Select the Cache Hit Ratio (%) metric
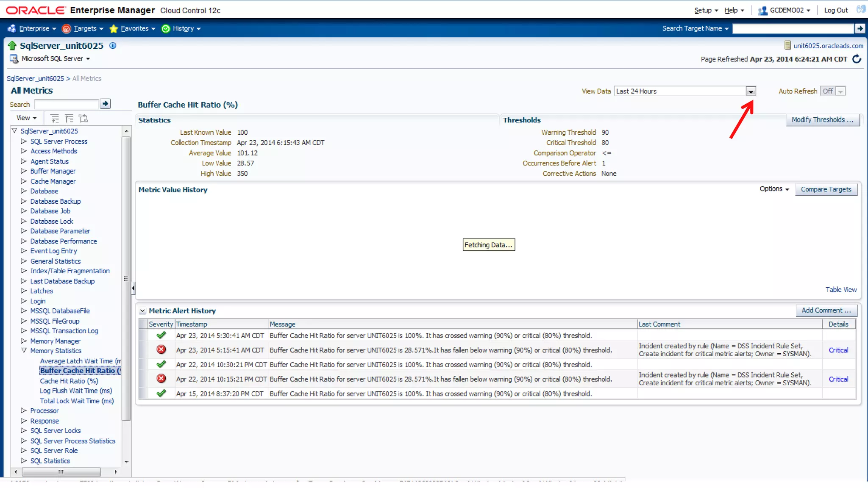868x488 pixels. 69,381
